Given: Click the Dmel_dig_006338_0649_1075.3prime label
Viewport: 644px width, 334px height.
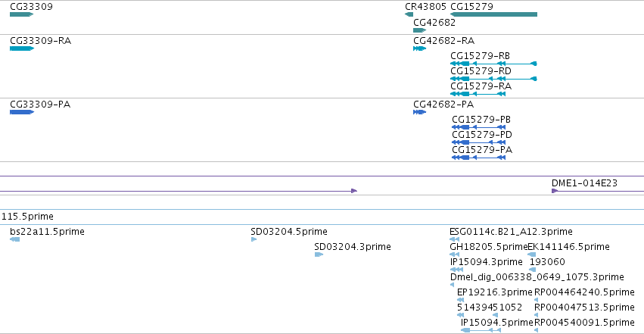Looking at the screenshot, I should tap(537, 277).
